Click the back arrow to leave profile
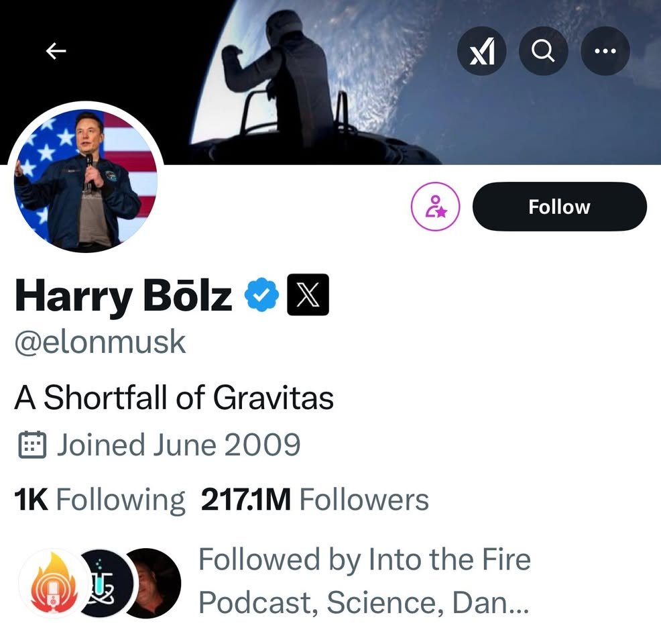The width and height of the screenshot is (661, 644). point(56,51)
